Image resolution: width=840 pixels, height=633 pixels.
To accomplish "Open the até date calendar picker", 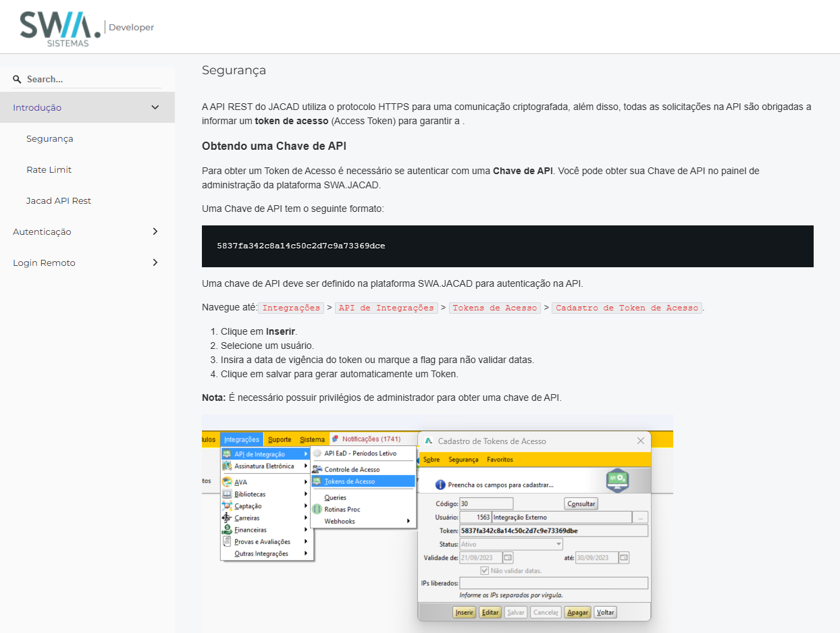I will click(625, 558).
